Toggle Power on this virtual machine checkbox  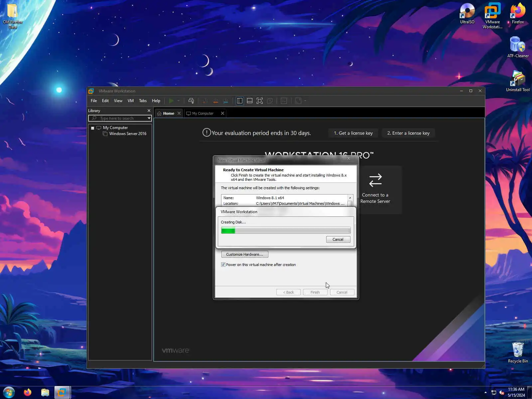(223, 265)
